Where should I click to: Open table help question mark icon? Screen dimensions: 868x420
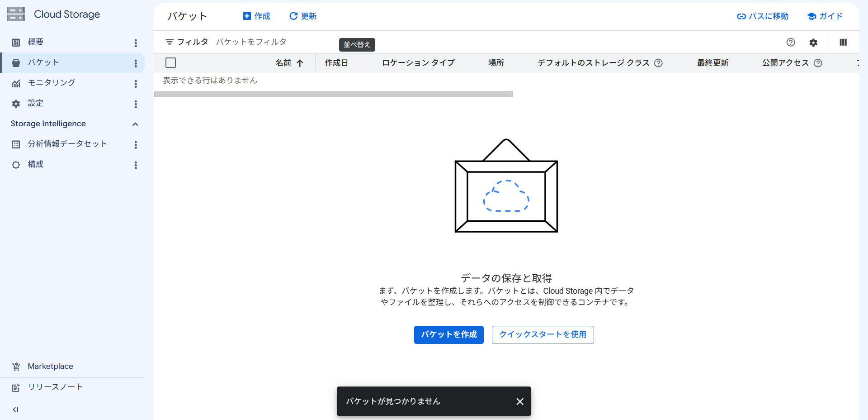791,42
